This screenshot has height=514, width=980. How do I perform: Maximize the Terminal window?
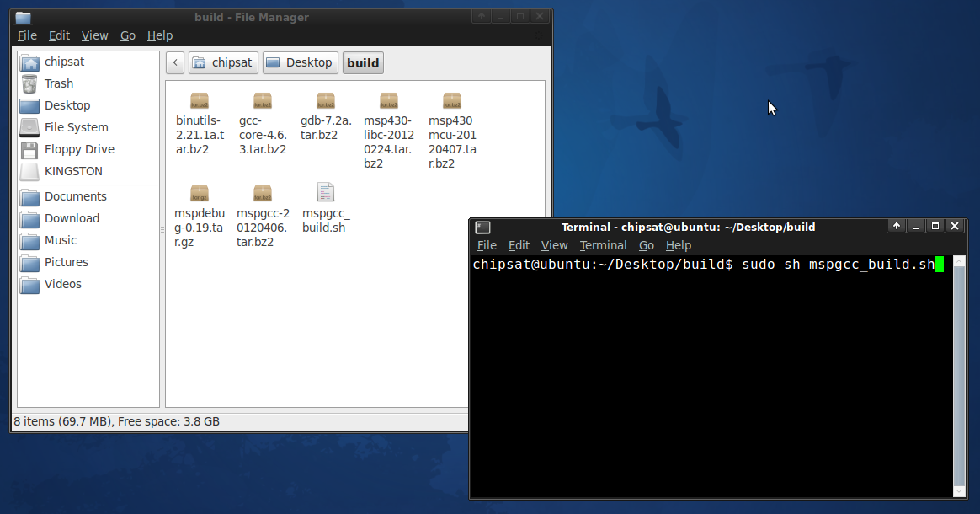tap(935, 227)
